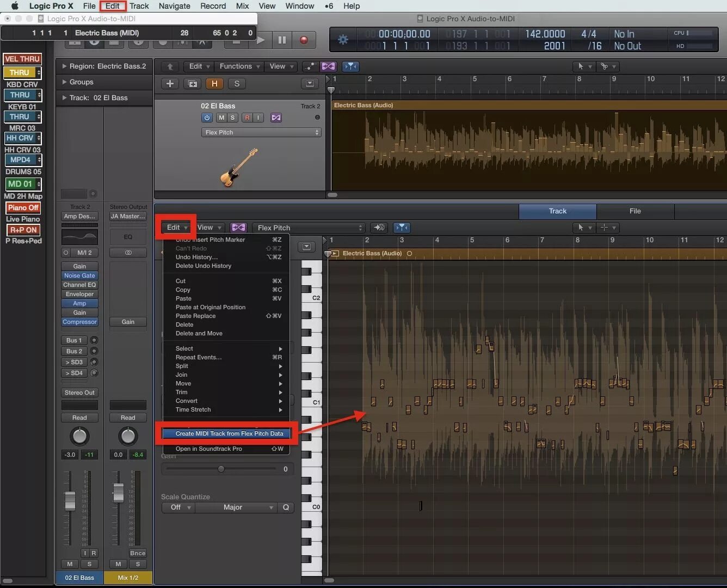Click the Q quantize button
This screenshot has height=588, width=727.
[x=286, y=507]
